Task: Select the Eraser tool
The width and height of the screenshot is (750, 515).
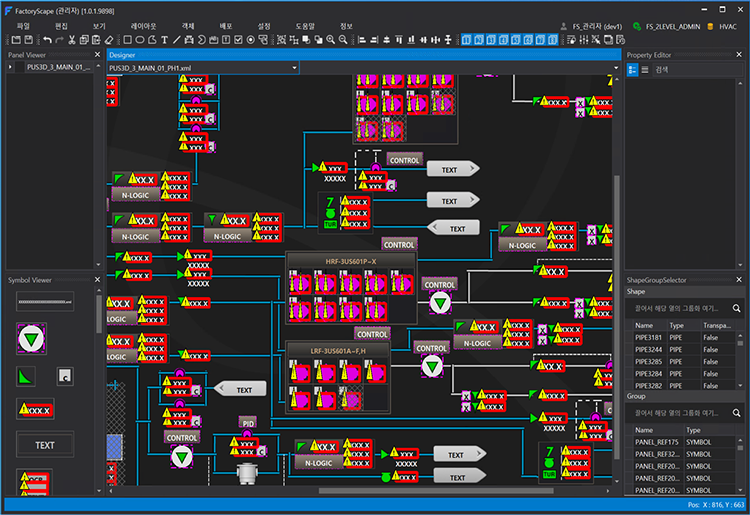Action: coord(108,39)
